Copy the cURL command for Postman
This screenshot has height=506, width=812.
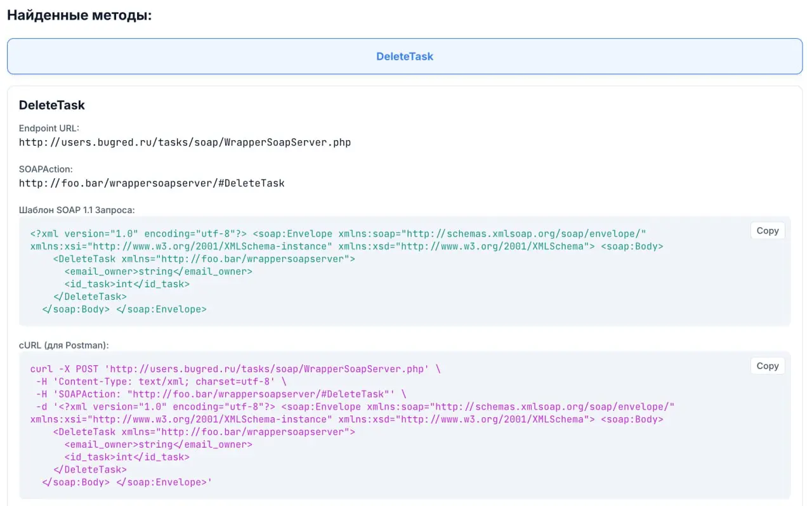(x=767, y=366)
